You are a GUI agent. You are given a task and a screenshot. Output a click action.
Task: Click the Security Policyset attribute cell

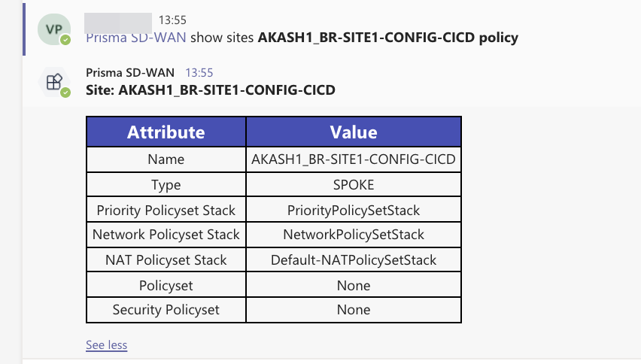pyautogui.click(x=166, y=310)
